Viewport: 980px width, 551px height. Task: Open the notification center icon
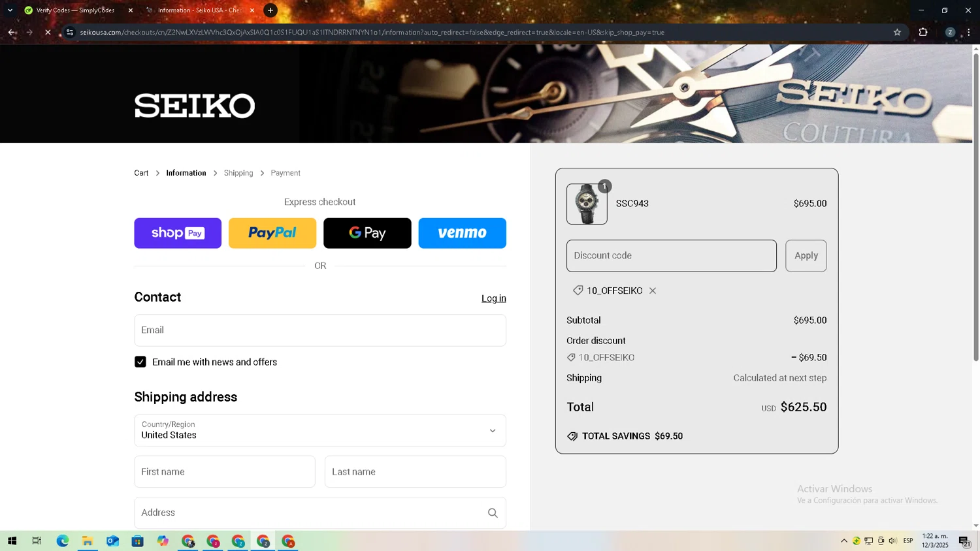tap(964, 541)
